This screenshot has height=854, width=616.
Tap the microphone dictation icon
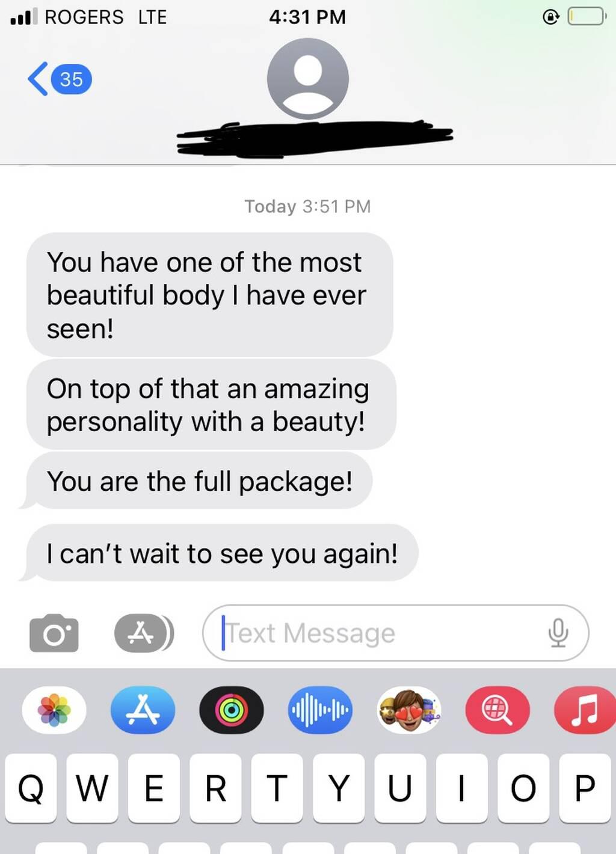point(558,633)
